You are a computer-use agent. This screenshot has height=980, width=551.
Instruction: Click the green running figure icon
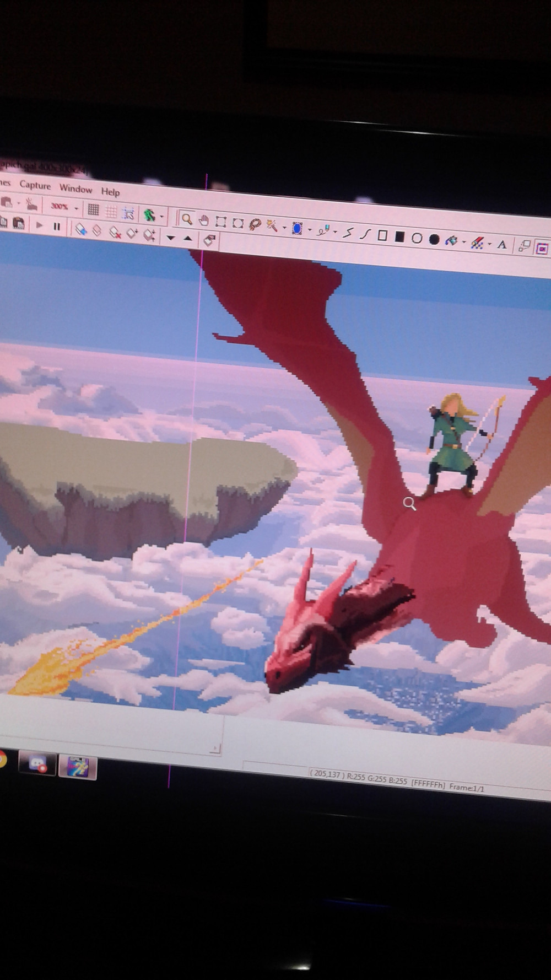coord(149,214)
